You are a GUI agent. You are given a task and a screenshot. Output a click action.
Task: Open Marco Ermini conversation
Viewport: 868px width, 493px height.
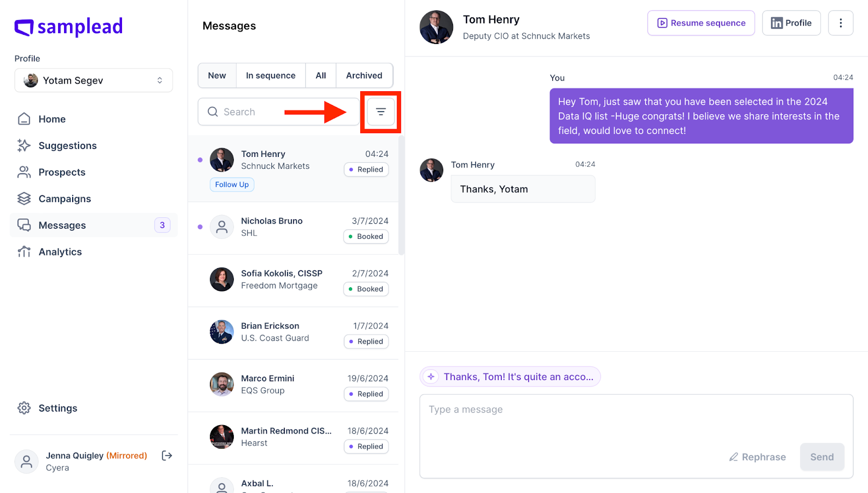coord(293,385)
